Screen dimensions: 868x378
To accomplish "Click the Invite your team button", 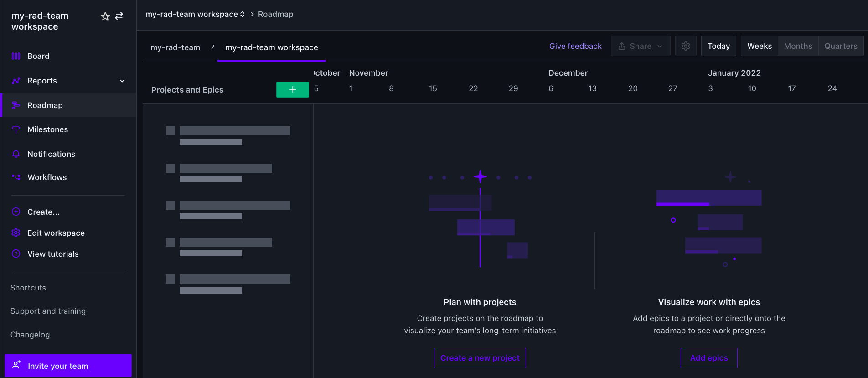I will tap(68, 366).
